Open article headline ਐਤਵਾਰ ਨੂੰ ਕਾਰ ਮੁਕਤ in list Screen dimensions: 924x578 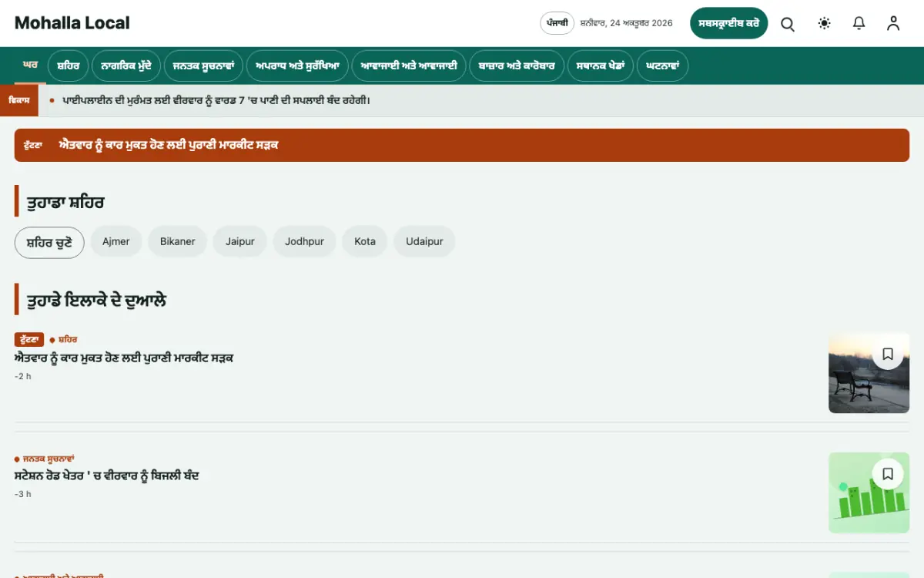124,358
